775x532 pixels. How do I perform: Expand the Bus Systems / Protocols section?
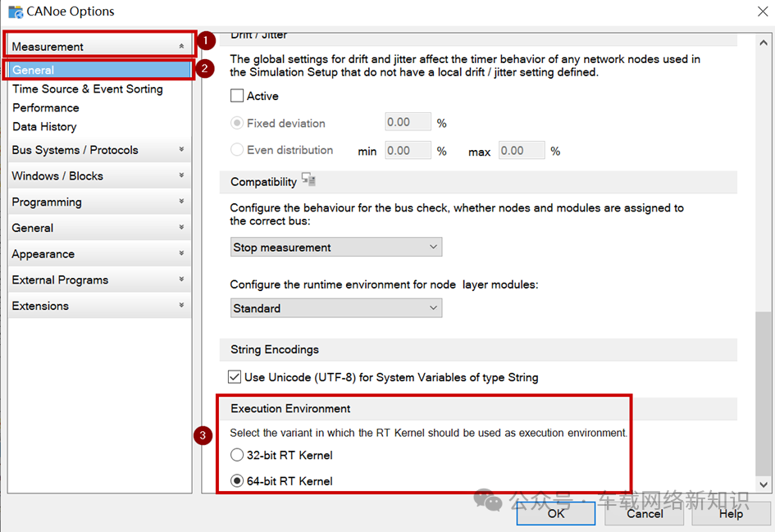tap(99, 150)
